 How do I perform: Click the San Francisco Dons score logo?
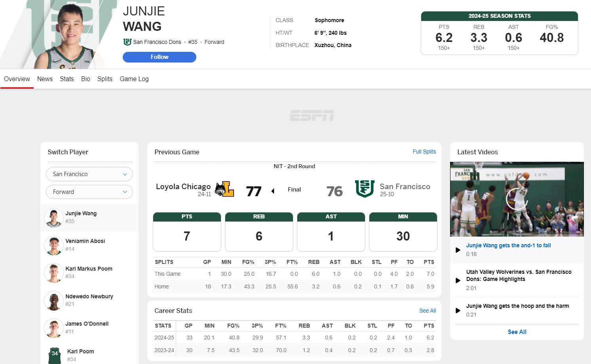364,189
